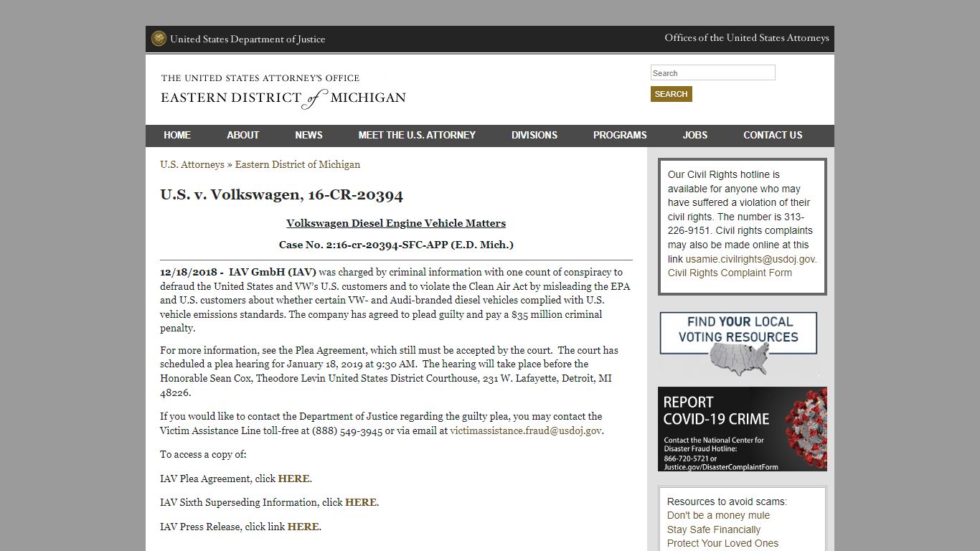This screenshot has height=551, width=980.
Task: Open the JOBS menu item
Action: click(x=695, y=135)
